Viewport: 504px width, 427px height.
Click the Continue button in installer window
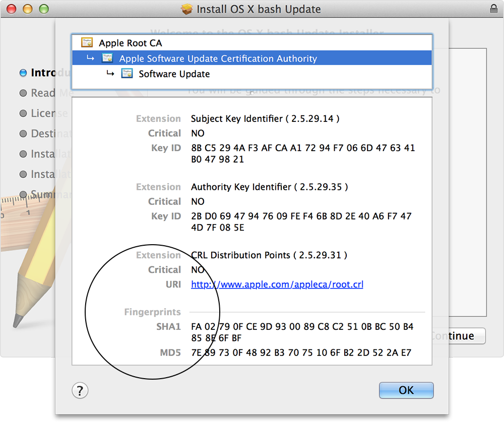(x=458, y=336)
